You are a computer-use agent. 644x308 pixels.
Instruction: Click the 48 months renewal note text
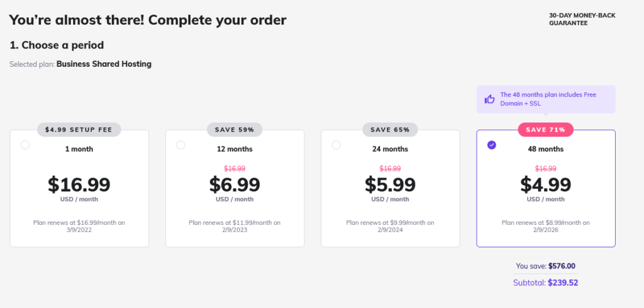pyautogui.click(x=545, y=226)
